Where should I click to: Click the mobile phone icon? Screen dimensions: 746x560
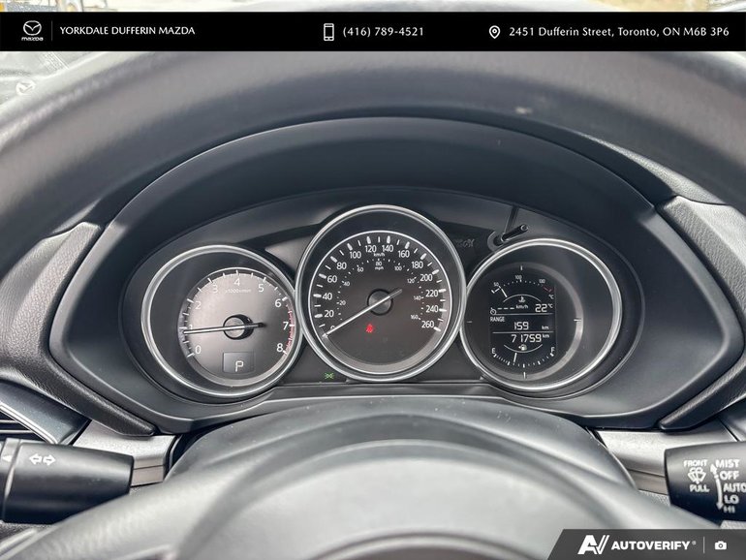328,32
